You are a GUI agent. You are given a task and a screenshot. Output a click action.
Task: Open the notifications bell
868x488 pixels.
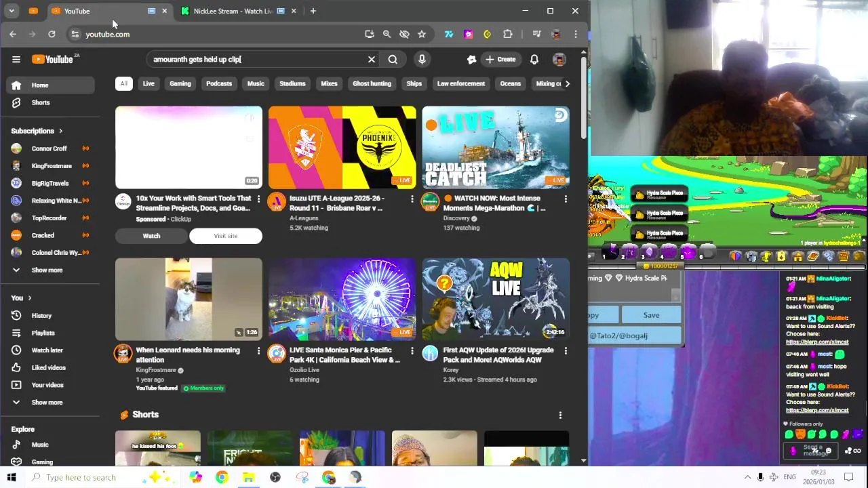pyautogui.click(x=534, y=59)
